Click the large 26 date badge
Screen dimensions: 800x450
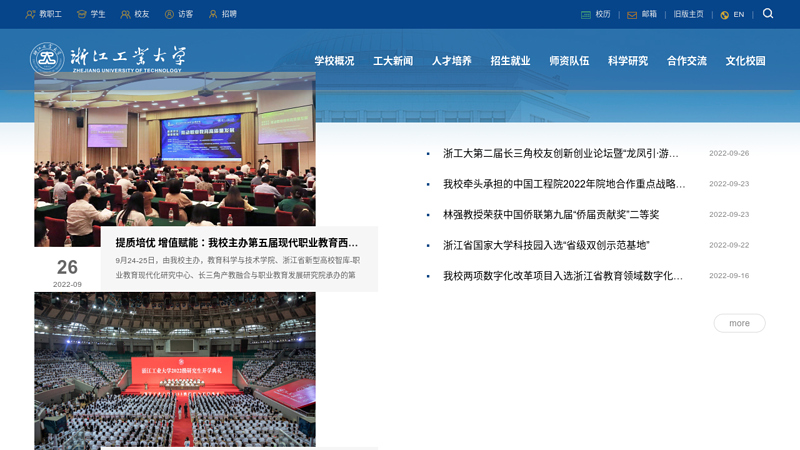67,267
